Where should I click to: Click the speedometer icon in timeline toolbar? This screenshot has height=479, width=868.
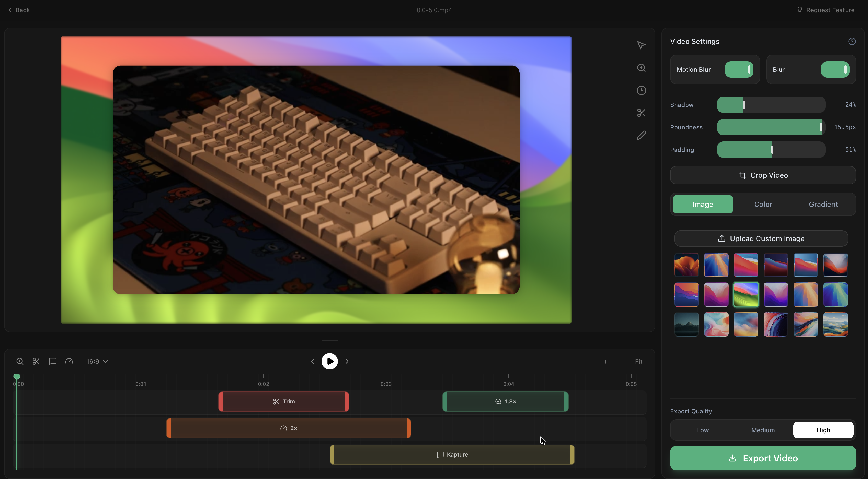click(x=69, y=361)
